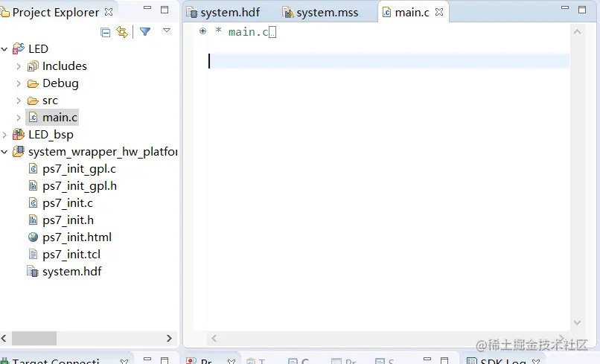This screenshot has width=600, height=364.
Task: Click the ps7_init.c source file icon
Action: (x=33, y=203)
